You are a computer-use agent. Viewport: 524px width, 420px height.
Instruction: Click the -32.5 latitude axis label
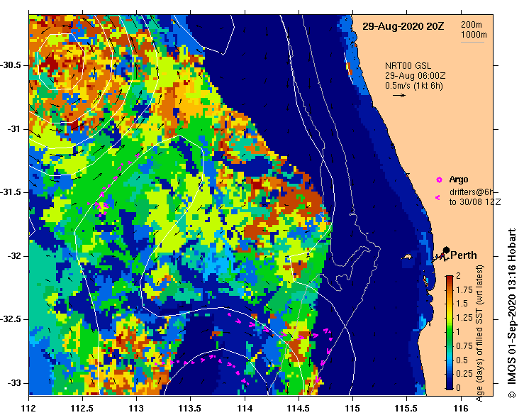point(11,319)
